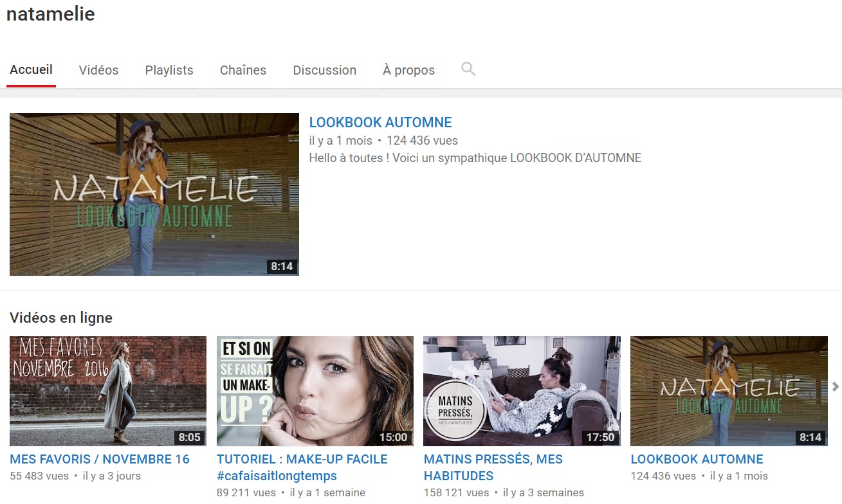Show next videos with right arrow
842x504 pixels.
[836, 386]
